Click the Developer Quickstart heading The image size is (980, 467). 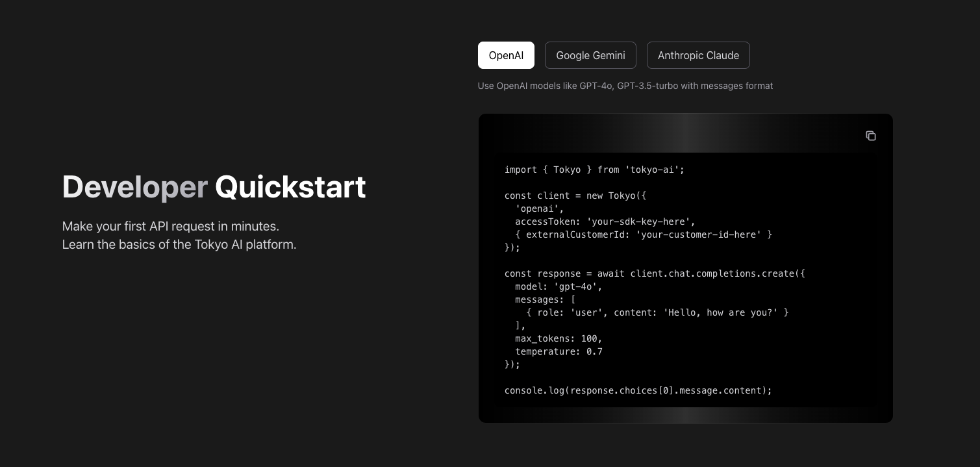coord(214,187)
